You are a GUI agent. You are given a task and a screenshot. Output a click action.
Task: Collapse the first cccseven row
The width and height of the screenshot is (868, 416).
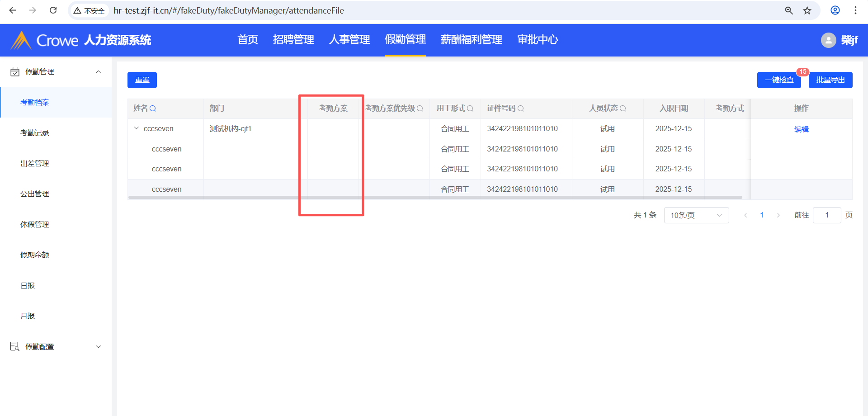tap(137, 128)
